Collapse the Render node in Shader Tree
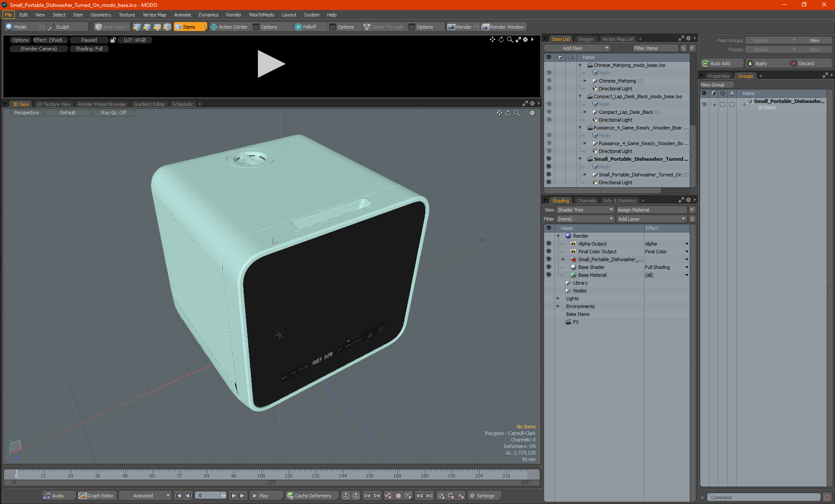Image resolution: width=835 pixels, height=504 pixels. 558,236
